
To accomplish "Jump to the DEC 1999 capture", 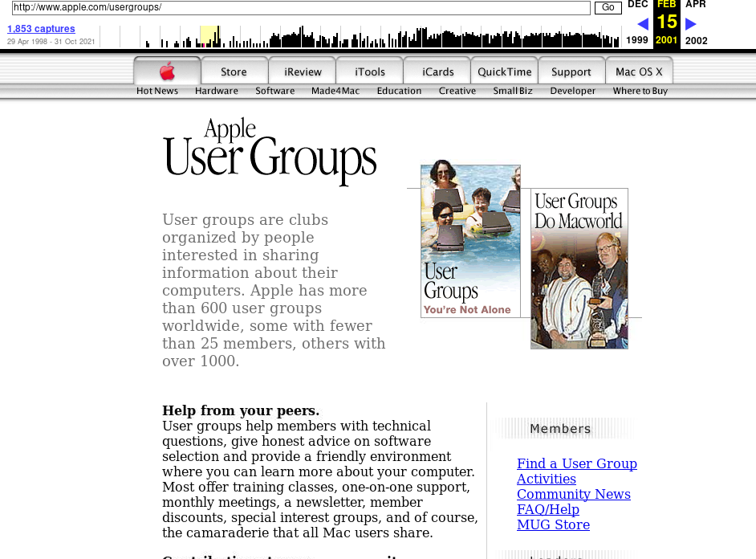I will pyautogui.click(x=637, y=23).
